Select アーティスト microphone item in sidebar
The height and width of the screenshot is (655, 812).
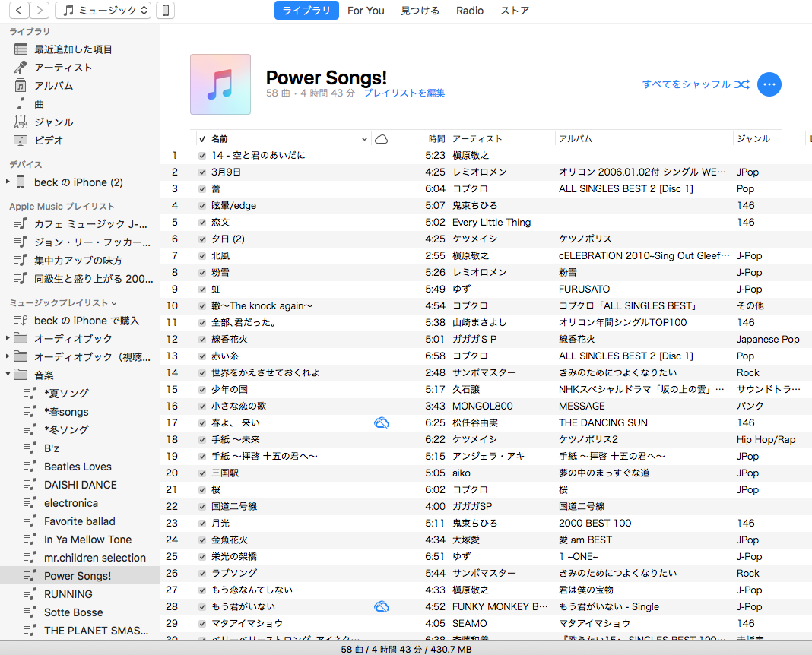click(x=63, y=68)
